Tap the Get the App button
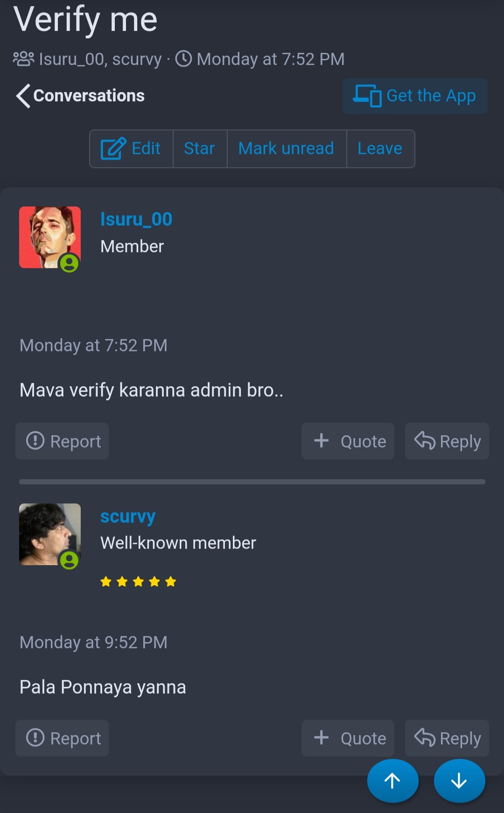Image resolution: width=504 pixels, height=813 pixels. [415, 96]
